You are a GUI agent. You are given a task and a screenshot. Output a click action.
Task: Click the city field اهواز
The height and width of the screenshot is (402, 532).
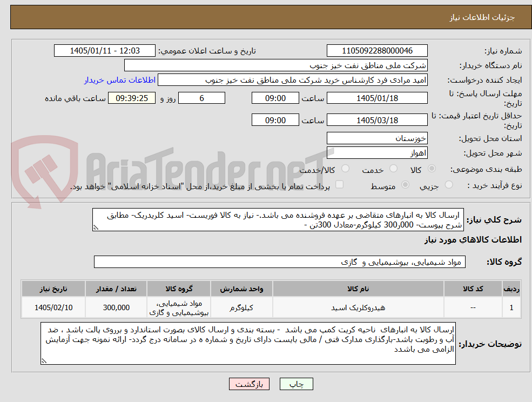pyautogui.click(x=377, y=153)
